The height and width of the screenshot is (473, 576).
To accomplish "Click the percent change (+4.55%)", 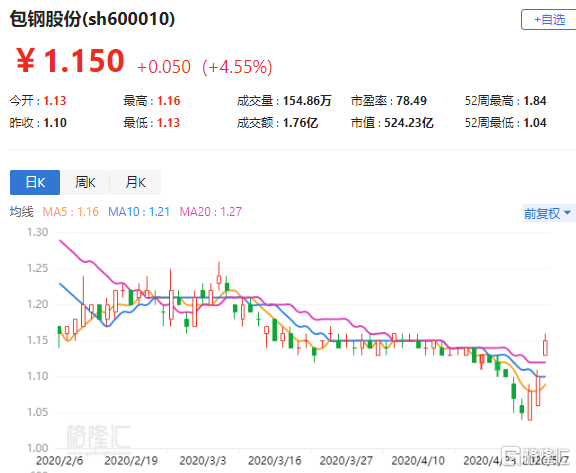I will coord(237,67).
